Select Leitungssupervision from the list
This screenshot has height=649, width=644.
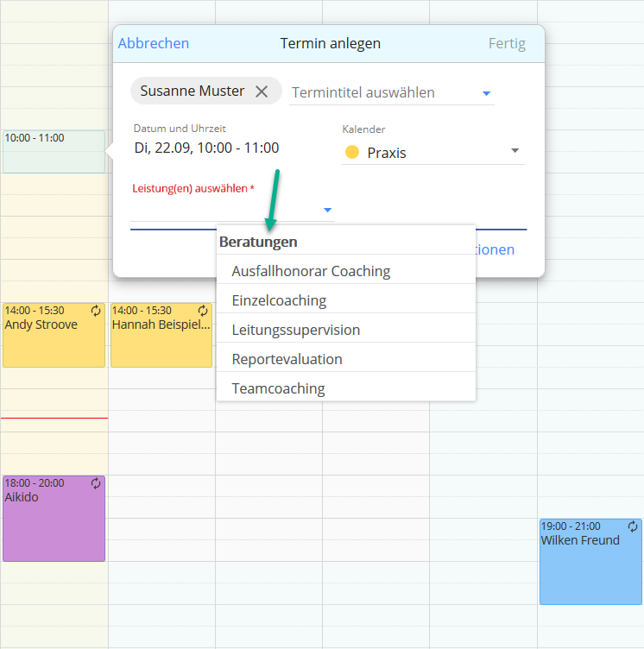[x=295, y=330]
